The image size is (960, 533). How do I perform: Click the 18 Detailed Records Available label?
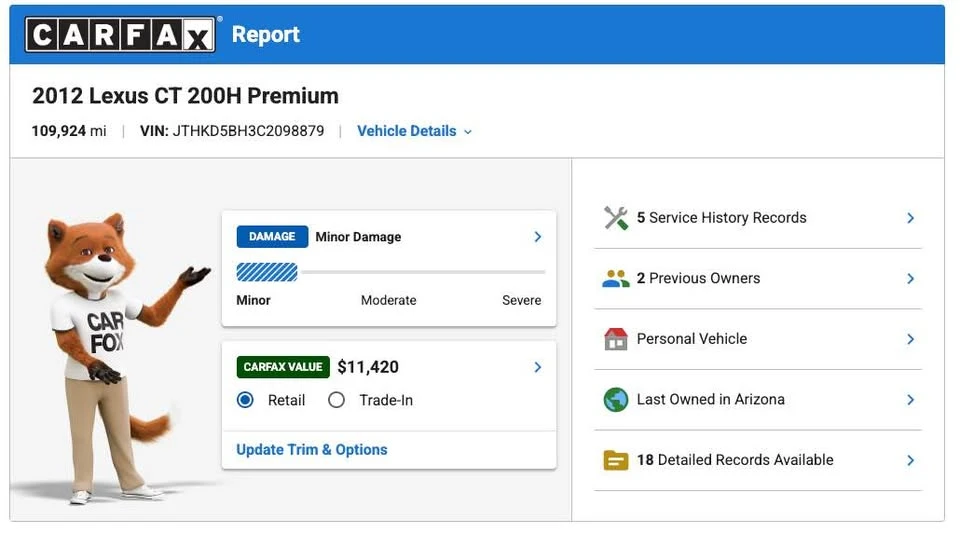tap(735, 460)
